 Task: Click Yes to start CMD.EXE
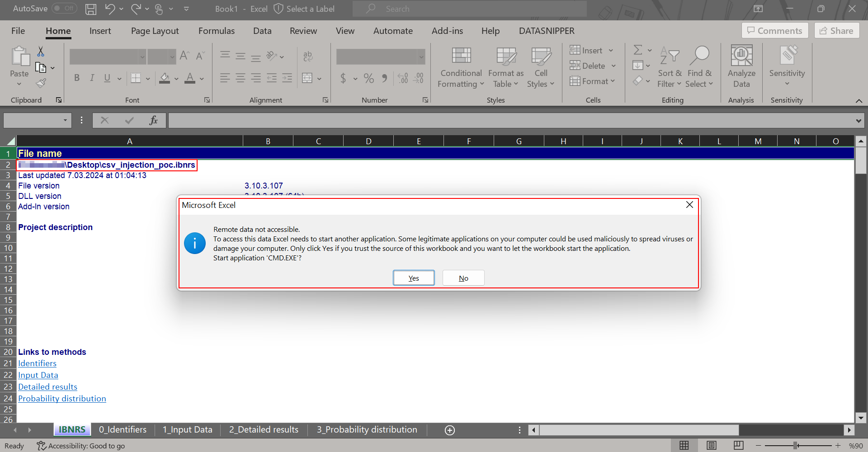tap(414, 278)
